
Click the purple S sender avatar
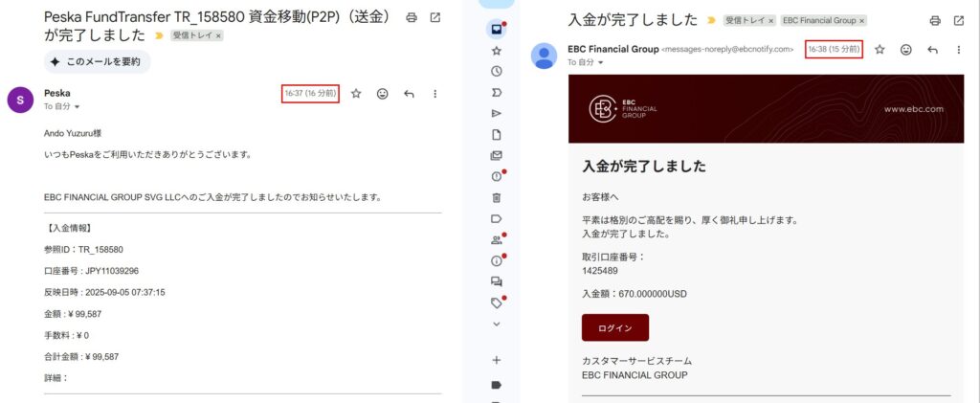20,100
